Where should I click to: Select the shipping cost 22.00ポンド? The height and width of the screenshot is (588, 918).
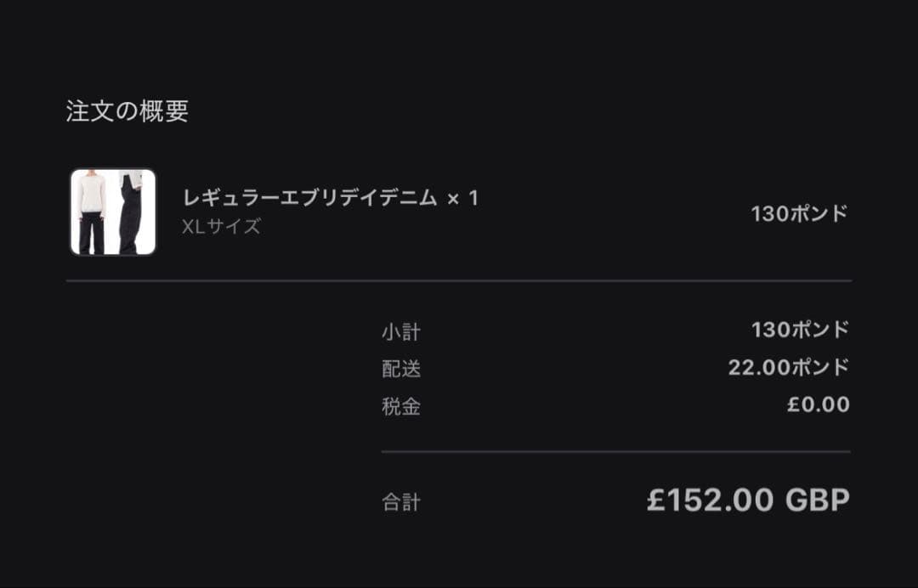pyautogui.click(x=788, y=367)
